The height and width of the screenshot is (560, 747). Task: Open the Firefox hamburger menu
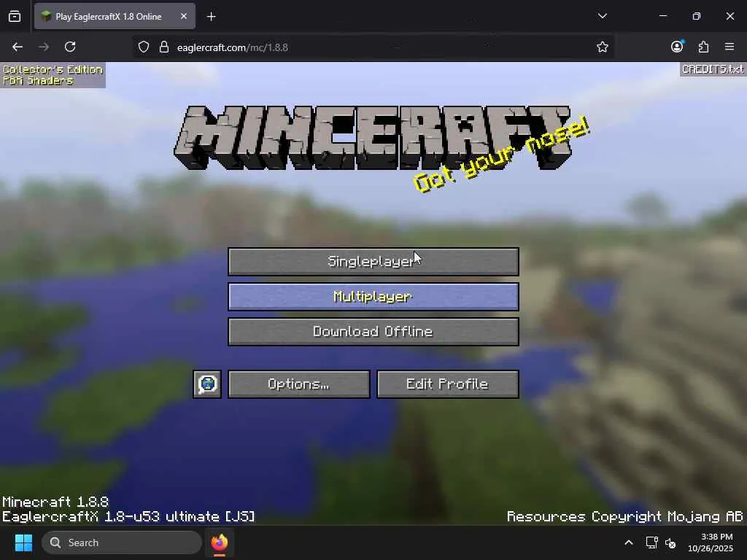pyautogui.click(x=729, y=47)
